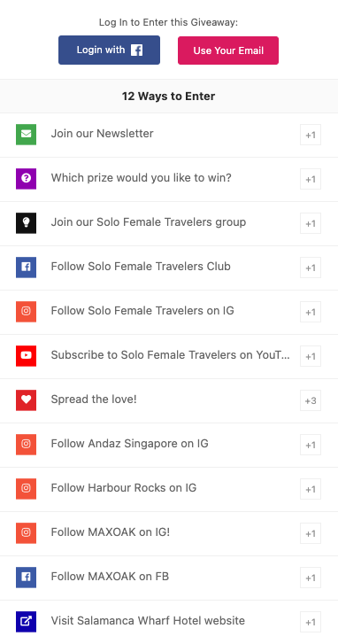Click the blue external link icon
The height and width of the screenshot is (644, 338).
(x=26, y=622)
